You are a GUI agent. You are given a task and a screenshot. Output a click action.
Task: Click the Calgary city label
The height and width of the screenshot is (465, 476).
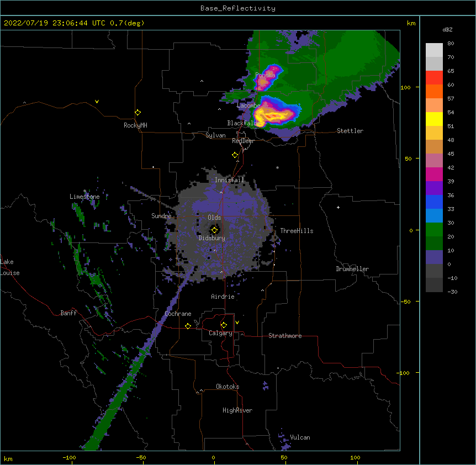click(220, 333)
